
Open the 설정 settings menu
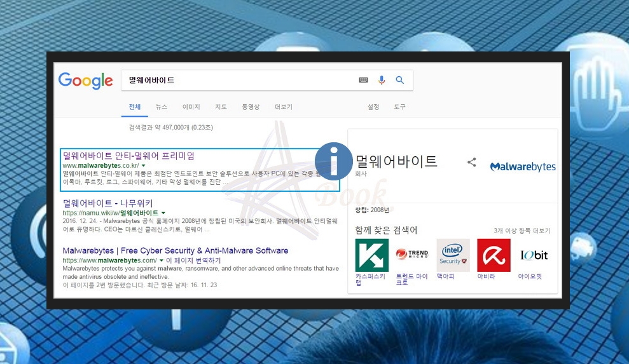pos(373,107)
